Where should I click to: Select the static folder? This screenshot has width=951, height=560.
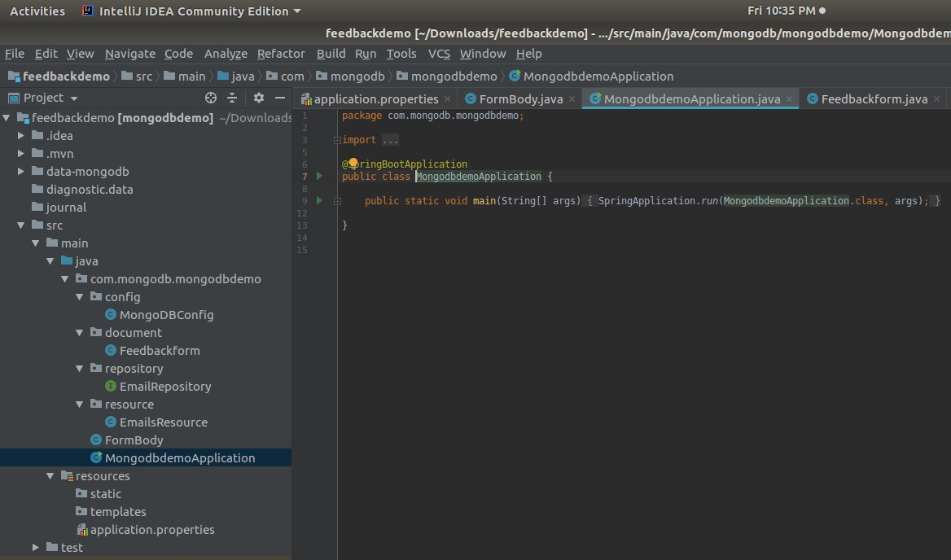[106, 494]
